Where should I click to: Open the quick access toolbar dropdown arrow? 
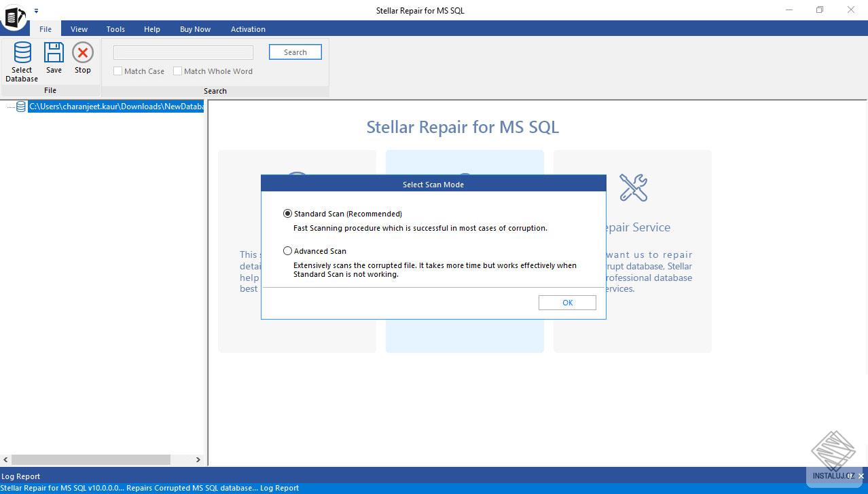pos(36,11)
